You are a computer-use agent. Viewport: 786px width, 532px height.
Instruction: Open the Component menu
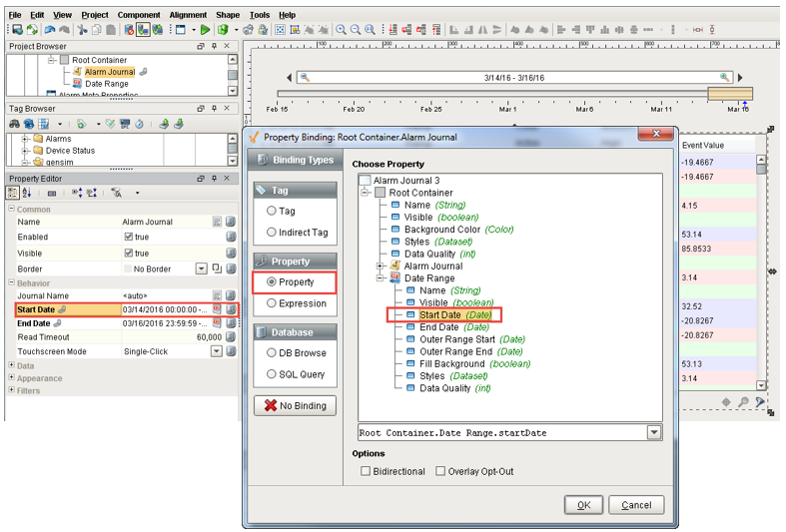pos(138,15)
